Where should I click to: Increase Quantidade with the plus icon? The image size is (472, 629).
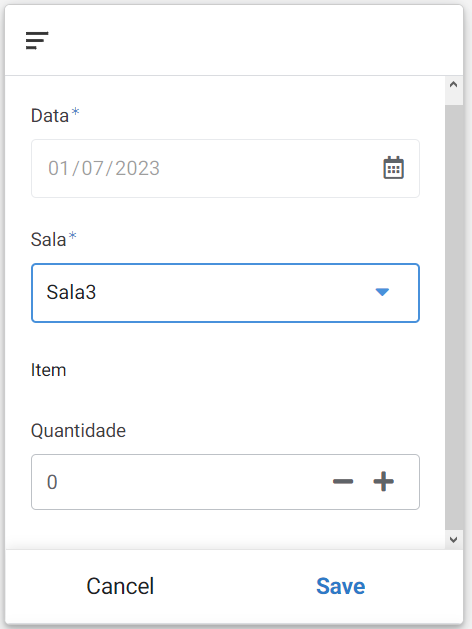[x=383, y=481]
